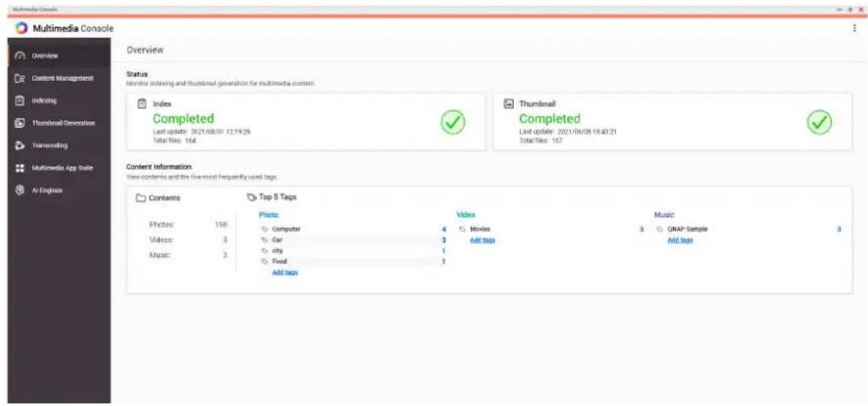
Task: Click the tag icon beside QNAP Sample
Action: tap(660, 229)
